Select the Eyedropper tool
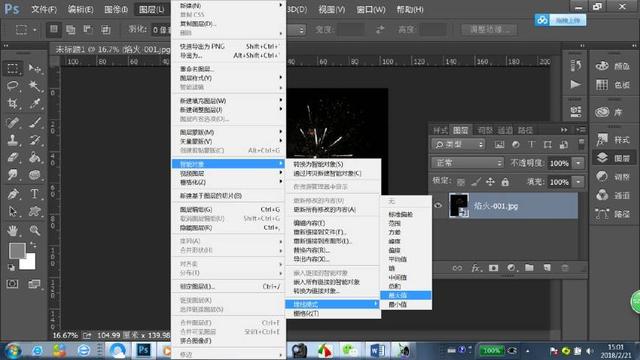The image size is (640, 360). (35, 104)
